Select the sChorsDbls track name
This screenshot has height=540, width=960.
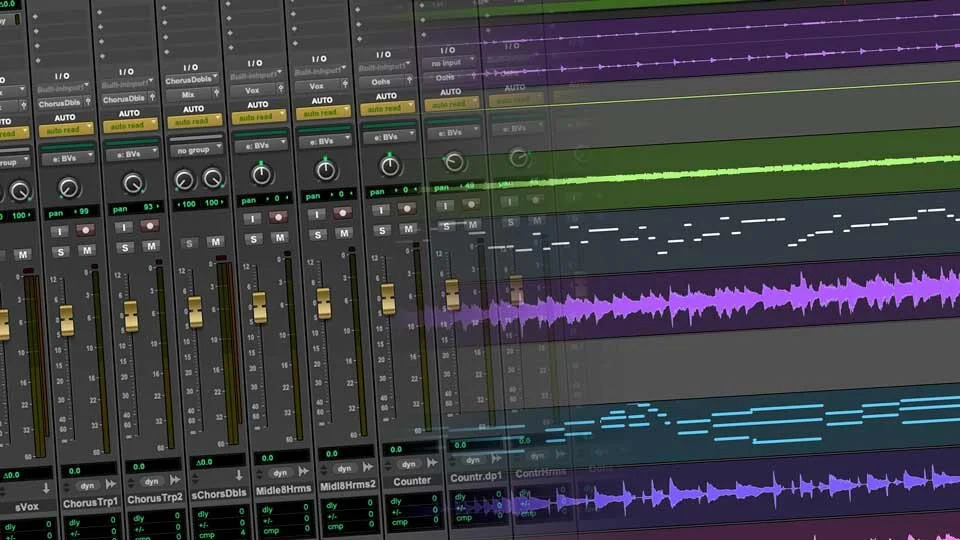[220, 493]
